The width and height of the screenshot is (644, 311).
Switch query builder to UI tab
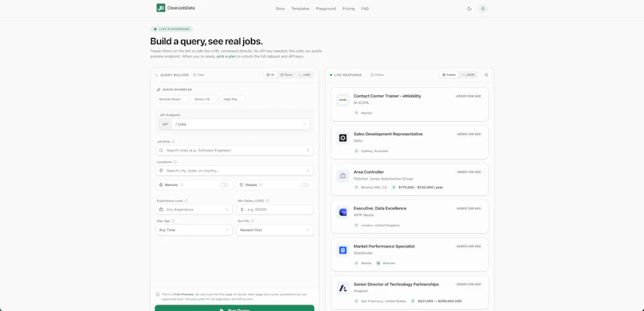click(270, 75)
